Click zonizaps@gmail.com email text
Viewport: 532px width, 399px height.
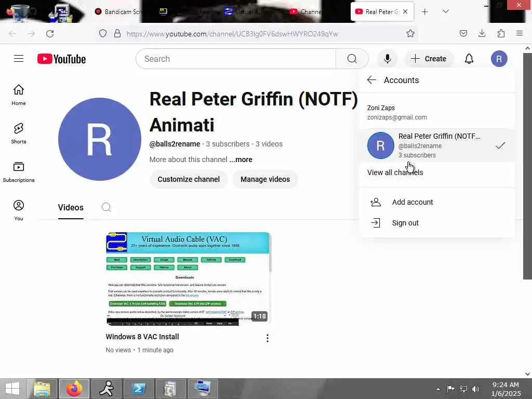[397, 117]
